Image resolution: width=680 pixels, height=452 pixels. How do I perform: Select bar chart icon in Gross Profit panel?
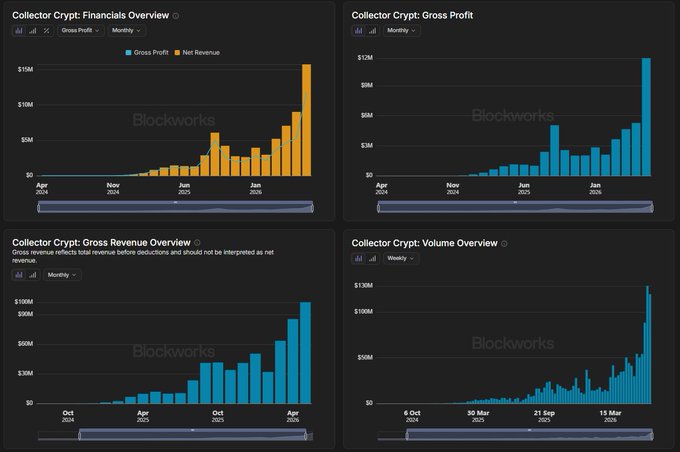[x=358, y=30]
